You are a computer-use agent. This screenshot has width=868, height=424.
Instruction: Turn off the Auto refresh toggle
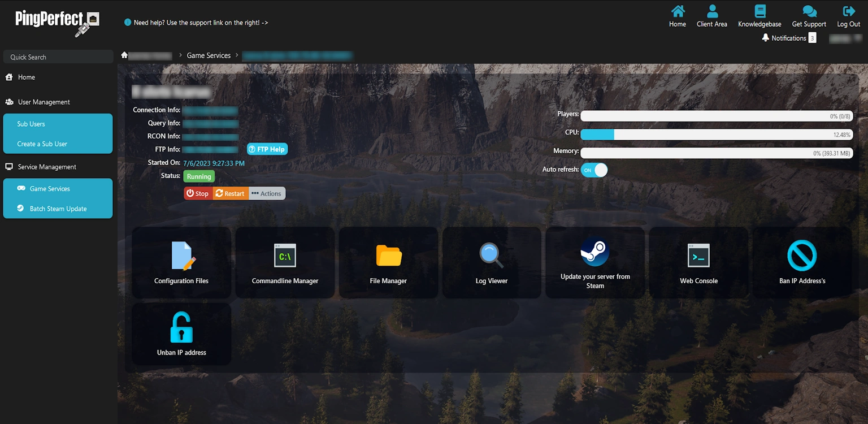click(x=594, y=170)
